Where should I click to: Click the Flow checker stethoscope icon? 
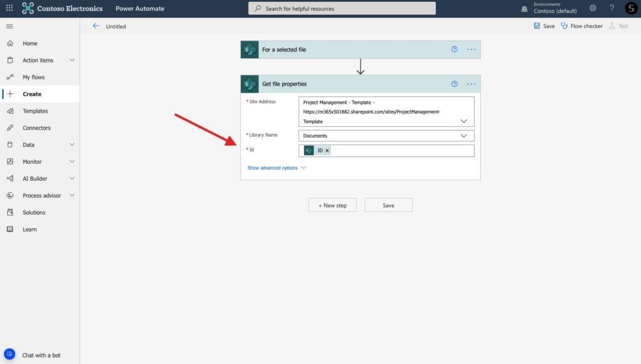point(564,26)
